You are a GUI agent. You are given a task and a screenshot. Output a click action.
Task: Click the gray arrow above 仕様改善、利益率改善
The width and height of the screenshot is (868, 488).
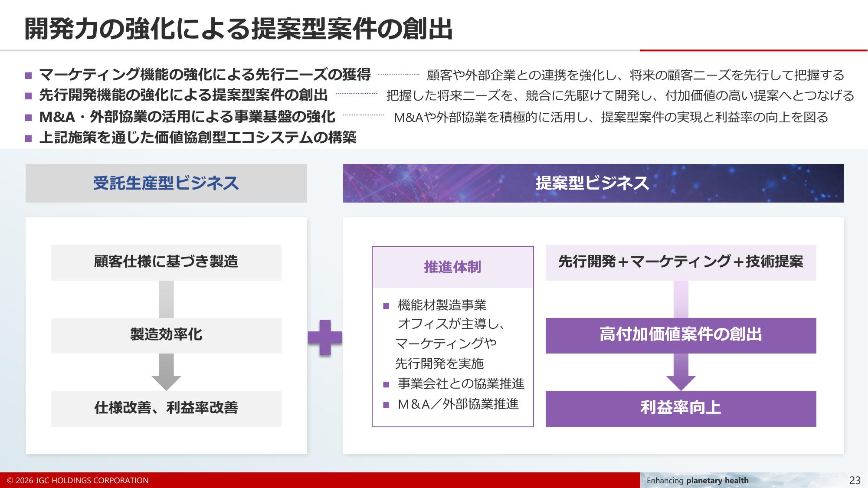coord(166,372)
